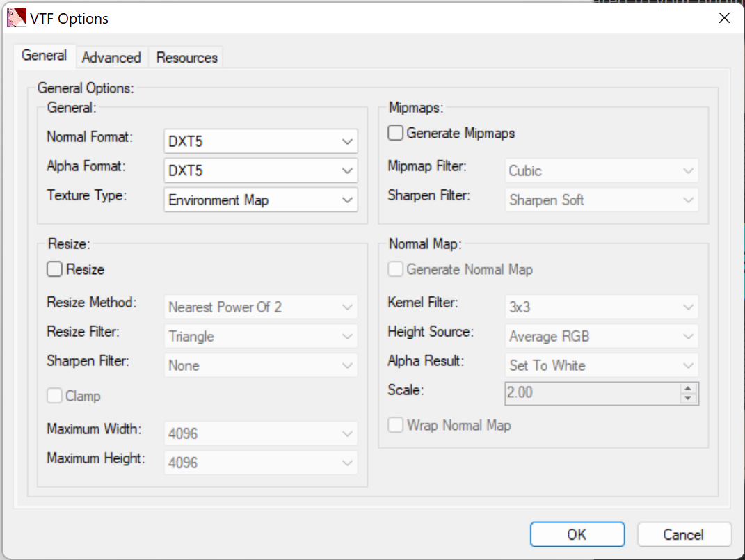Open the Normal Format dropdown

click(261, 141)
